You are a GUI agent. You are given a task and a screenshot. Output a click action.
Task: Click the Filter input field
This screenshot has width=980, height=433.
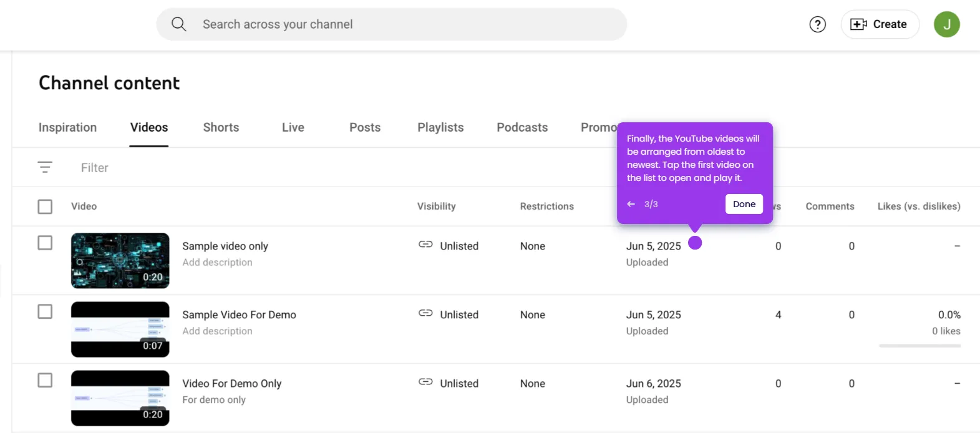tap(94, 168)
